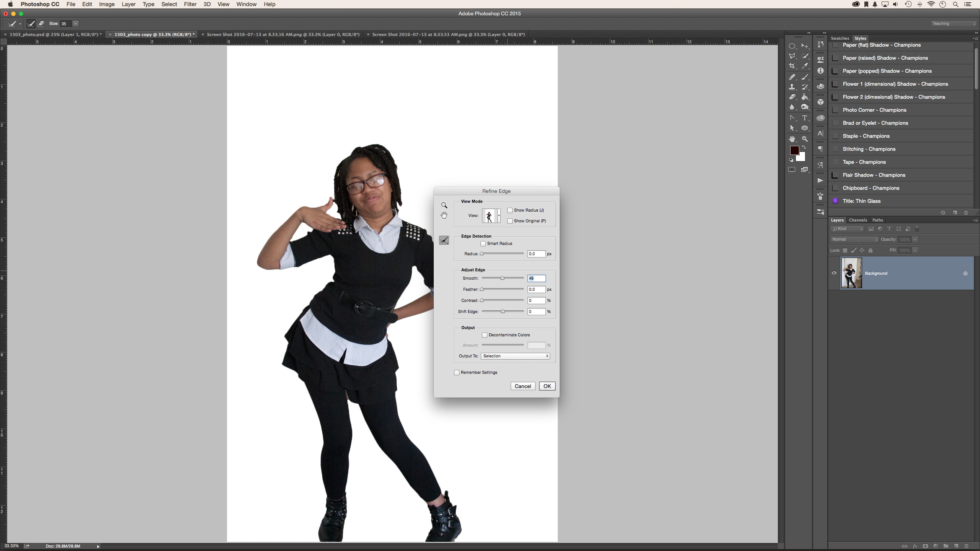Cancel the Refine Edge dialog
Image resolution: width=980 pixels, height=551 pixels.
[523, 386]
